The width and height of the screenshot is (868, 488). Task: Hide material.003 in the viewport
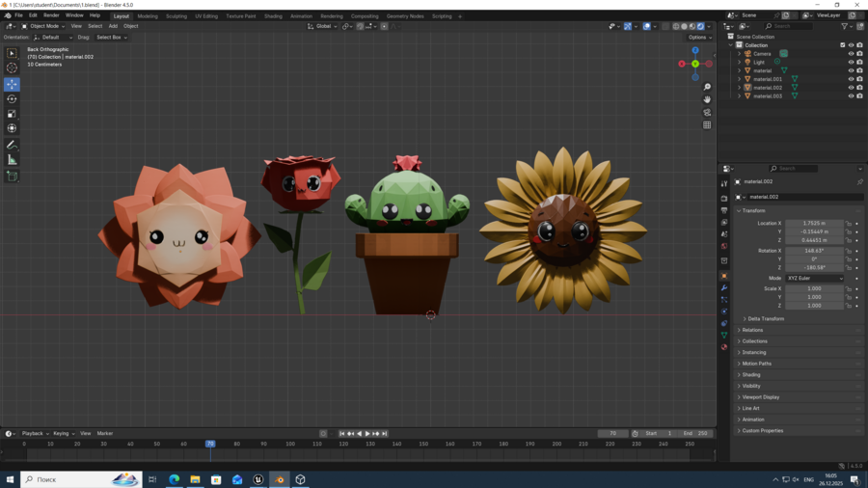(851, 96)
